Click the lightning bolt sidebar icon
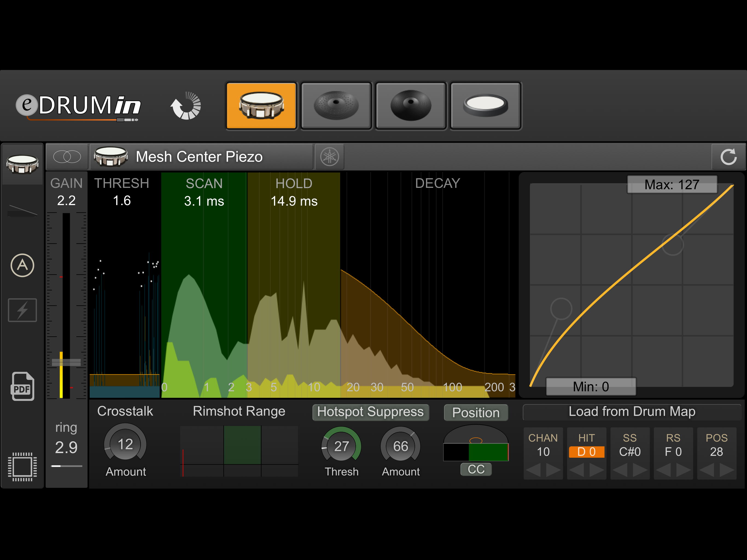The image size is (747, 560). click(22, 310)
